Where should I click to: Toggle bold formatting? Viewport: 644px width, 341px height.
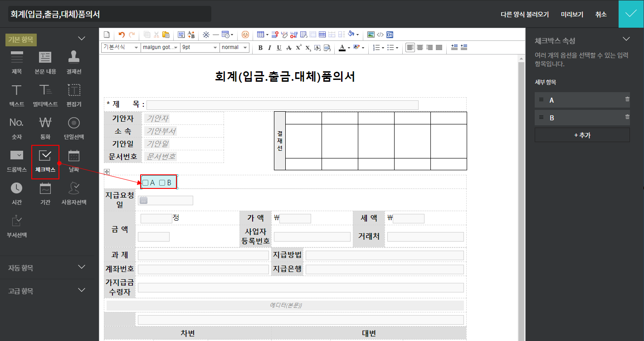pos(260,48)
